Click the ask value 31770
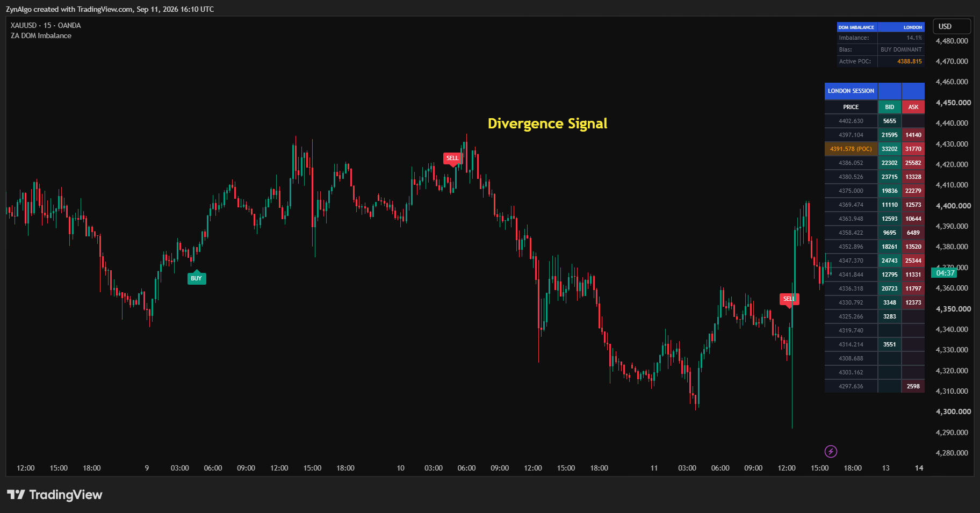The height and width of the screenshot is (513, 980). click(x=913, y=149)
